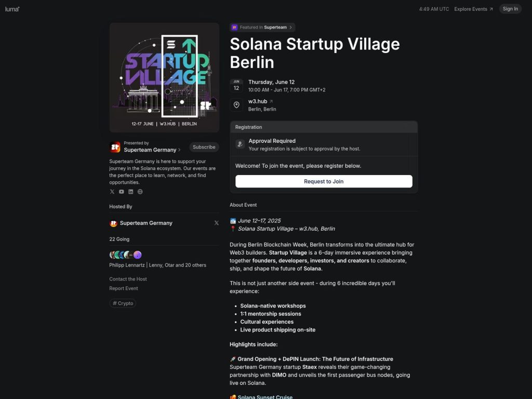This screenshot has width=532, height=399.
Task: Click the calendar June 12 date icon
Action: tap(236, 85)
